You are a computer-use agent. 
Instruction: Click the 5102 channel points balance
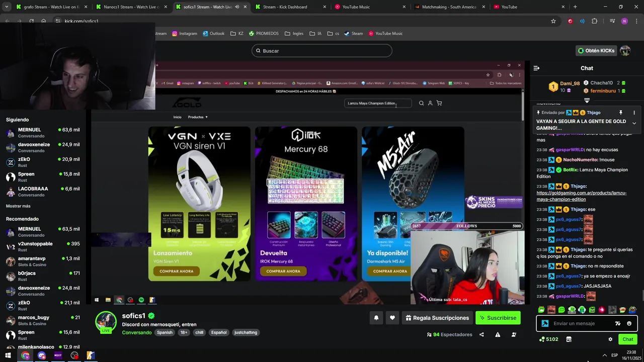coord(548,339)
